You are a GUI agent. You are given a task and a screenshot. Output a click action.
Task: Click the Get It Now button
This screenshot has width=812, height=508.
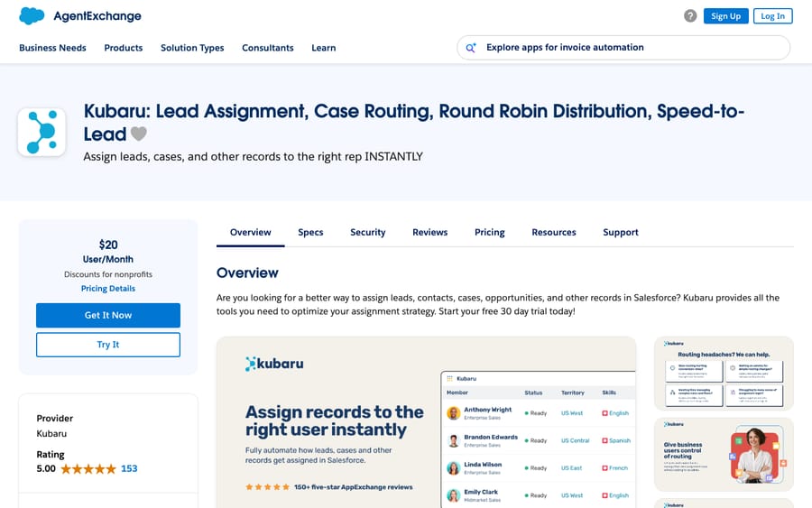(x=108, y=316)
